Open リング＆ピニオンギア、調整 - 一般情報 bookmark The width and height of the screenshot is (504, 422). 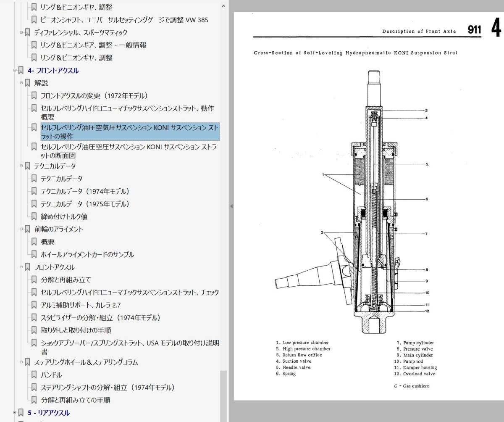tap(94, 45)
